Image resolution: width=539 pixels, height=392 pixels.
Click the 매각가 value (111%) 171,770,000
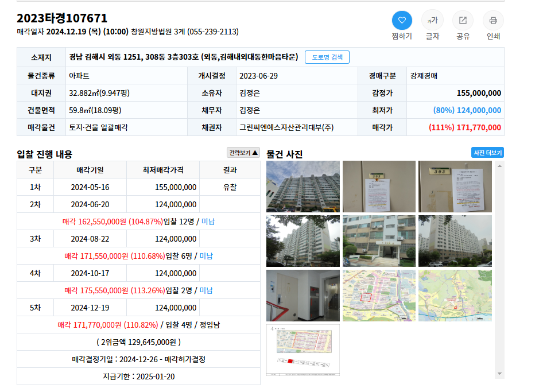[465, 127]
